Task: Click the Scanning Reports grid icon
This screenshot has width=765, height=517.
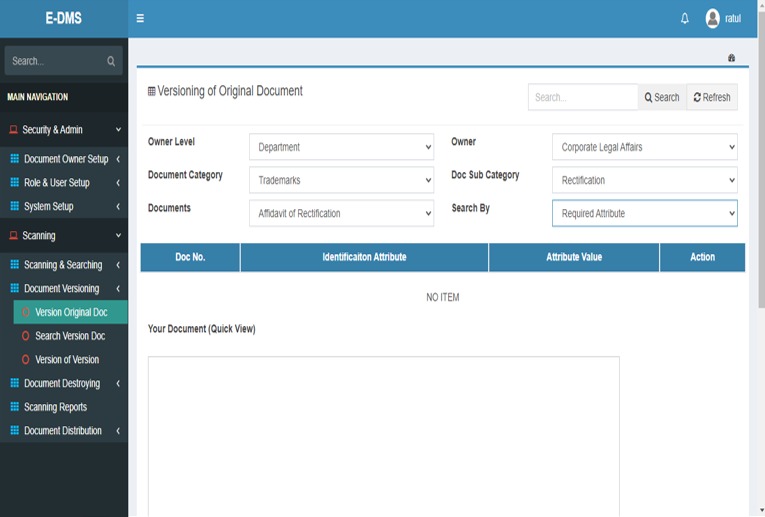Action: tap(15, 407)
